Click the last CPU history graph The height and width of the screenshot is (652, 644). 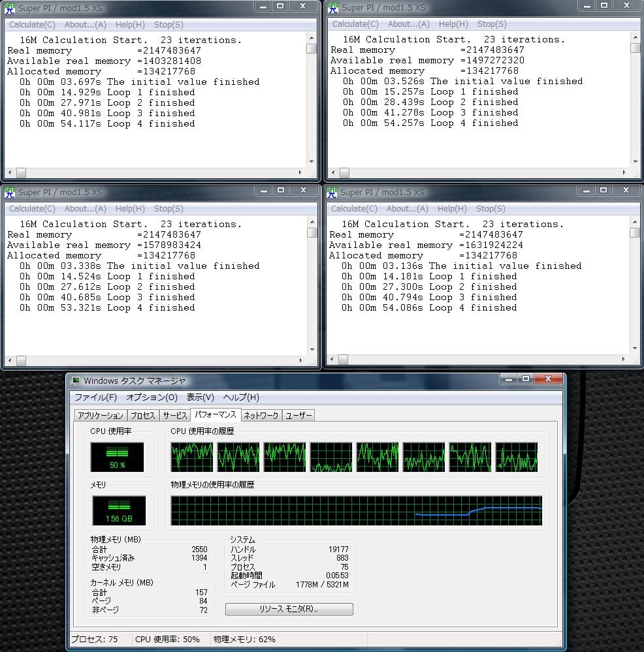click(x=516, y=457)
